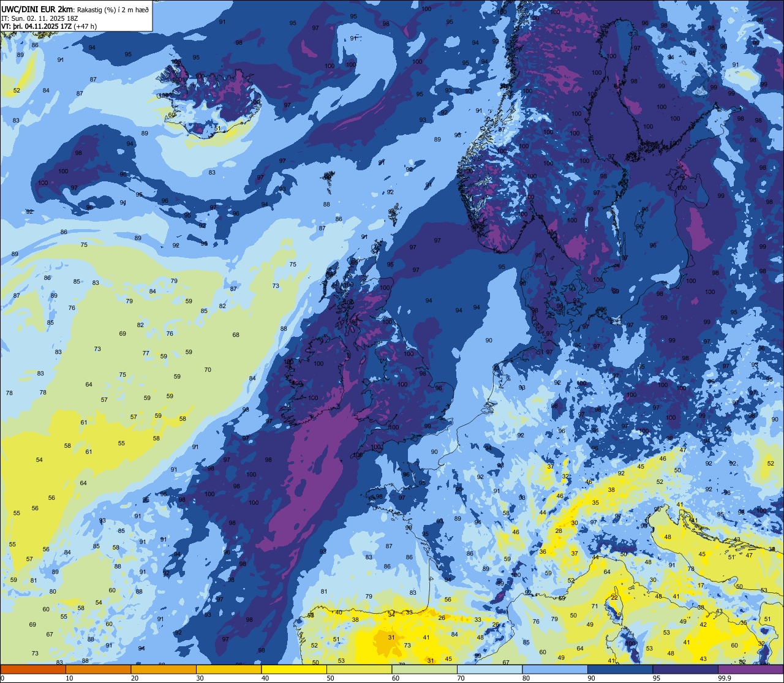Click the legend tick label 70
This screenshot has height=683, width=784.
(461, 678)
